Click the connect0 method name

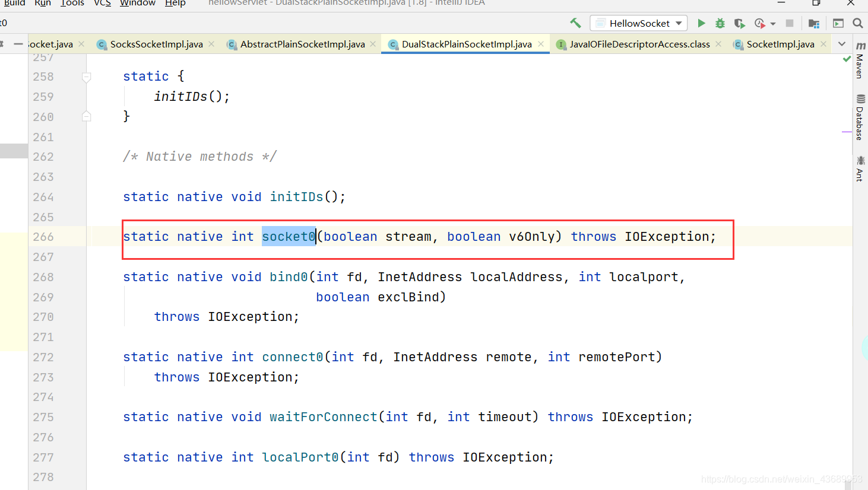[293, 357]
